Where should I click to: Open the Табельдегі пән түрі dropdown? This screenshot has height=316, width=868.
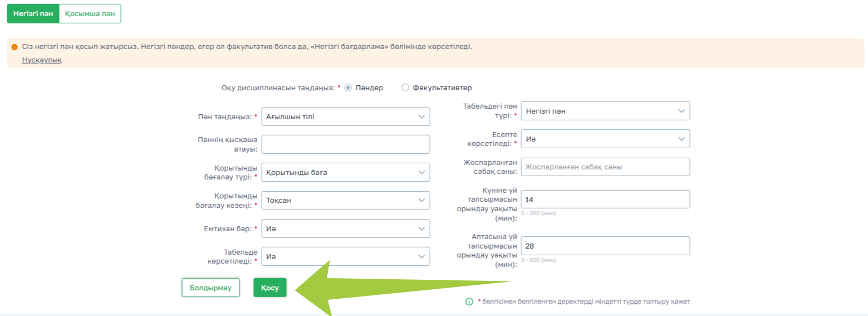tap(605, 111)
